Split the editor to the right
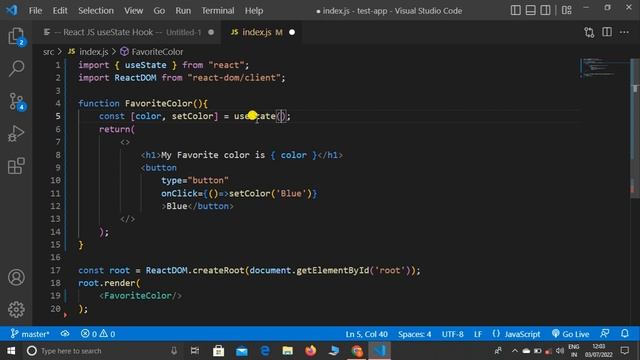This screenshot has height=360, width=640. pos(607,32)
